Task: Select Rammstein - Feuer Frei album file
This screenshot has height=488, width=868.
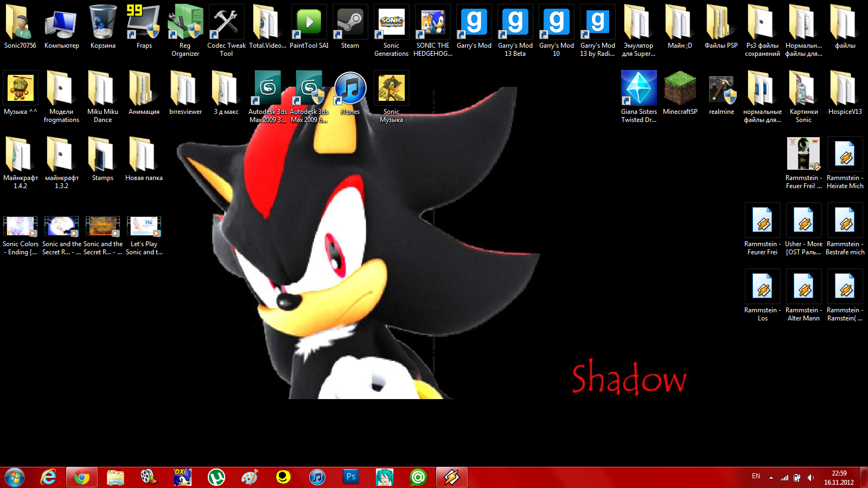Action: point(803,163)
